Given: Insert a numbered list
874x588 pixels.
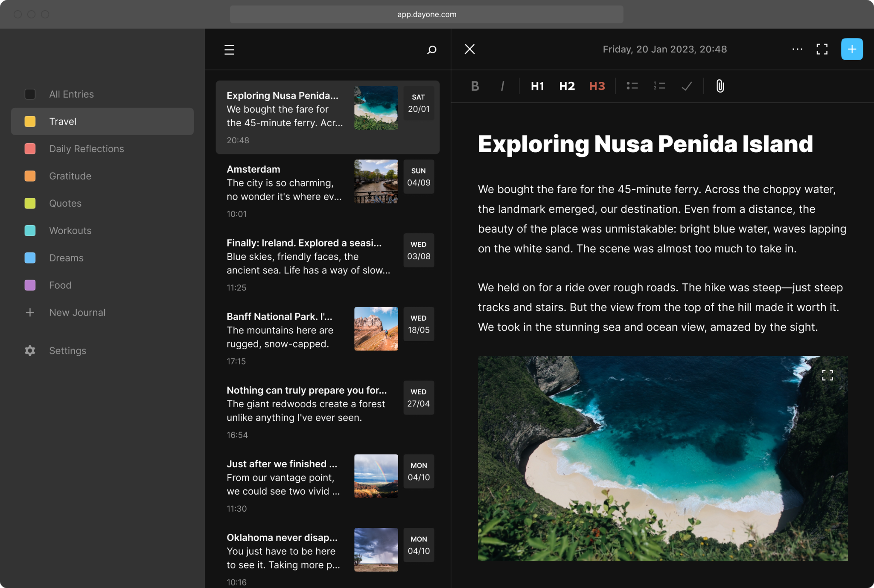Looking at the screenshot, I should pyautogui.click(x=659, y=86).
